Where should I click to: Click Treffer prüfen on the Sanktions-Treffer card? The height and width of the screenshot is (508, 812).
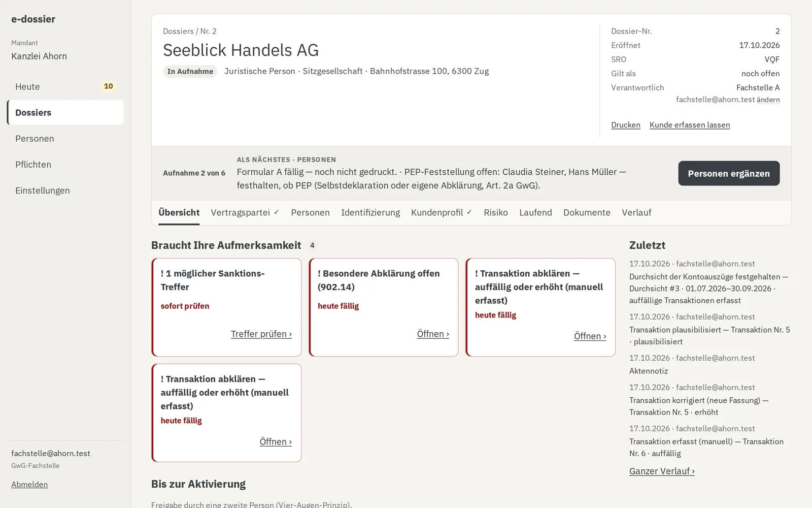[261, 334]
